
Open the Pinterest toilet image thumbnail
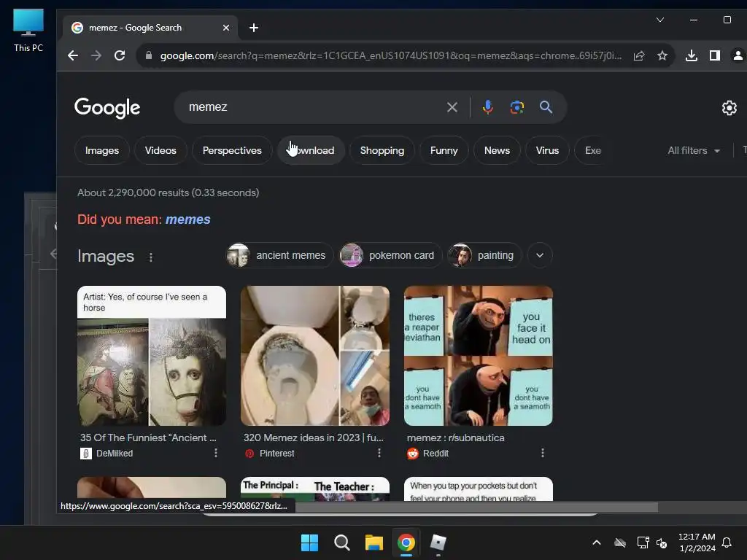pos(315,356)
